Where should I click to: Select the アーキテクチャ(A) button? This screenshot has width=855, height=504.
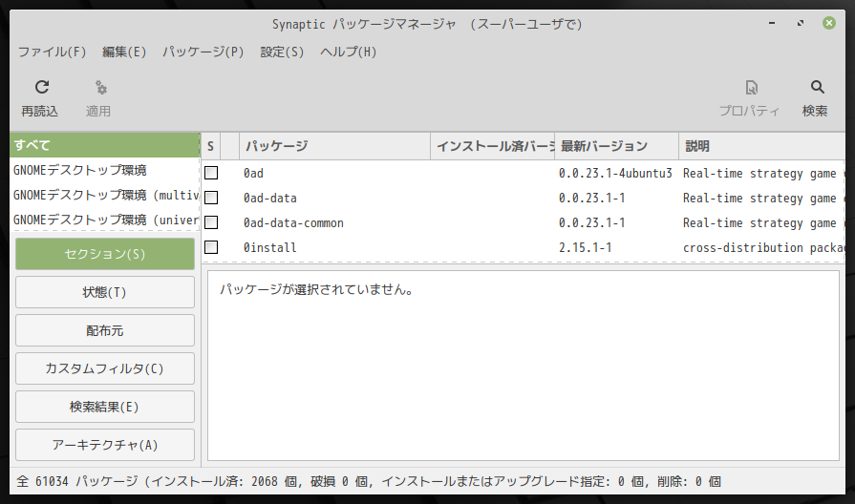pos(105,445)
